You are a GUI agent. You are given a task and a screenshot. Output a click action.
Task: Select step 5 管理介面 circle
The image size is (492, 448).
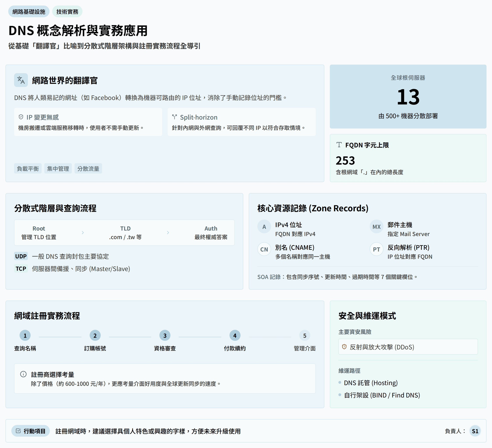click(304, 336)
